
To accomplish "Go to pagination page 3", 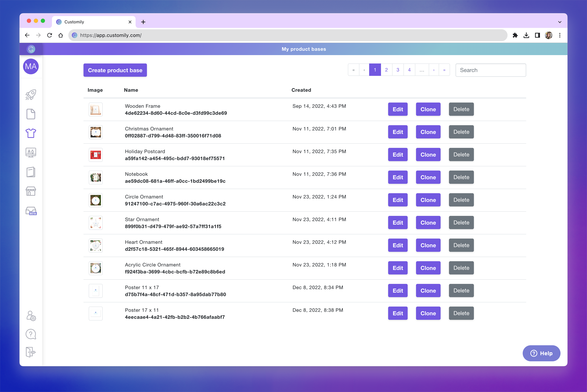I will click(x=398, y=70).
